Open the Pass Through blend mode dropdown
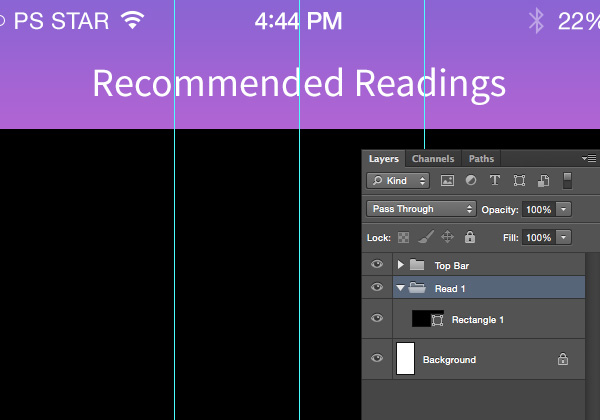600x420 pixels. pyautogui.click(x=421, y=209)
